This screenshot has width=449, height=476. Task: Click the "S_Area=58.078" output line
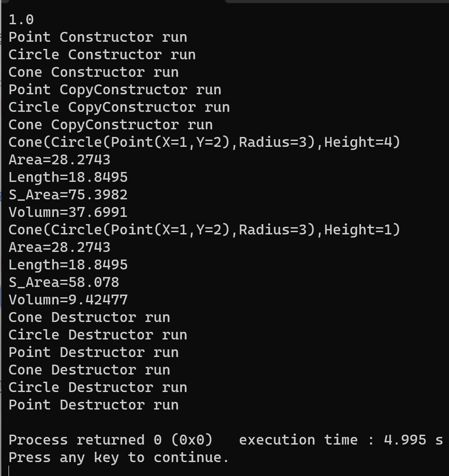[x=64, y=282]
